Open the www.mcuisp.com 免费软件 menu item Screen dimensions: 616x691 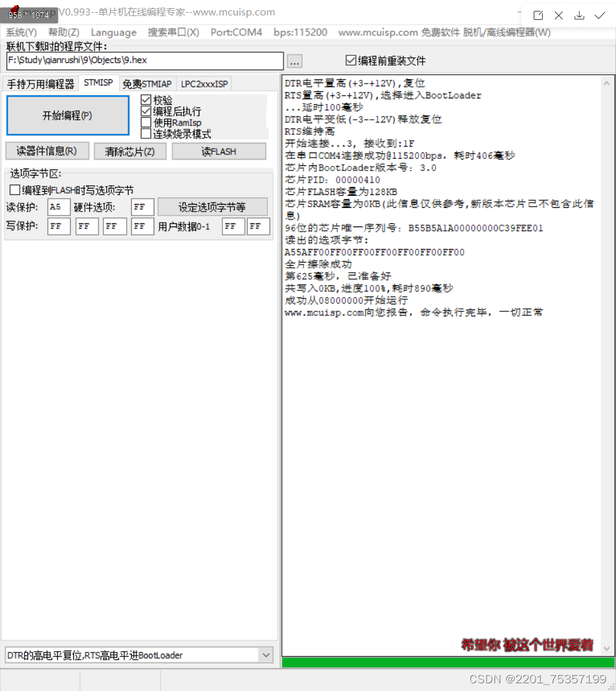pos(399,32)
